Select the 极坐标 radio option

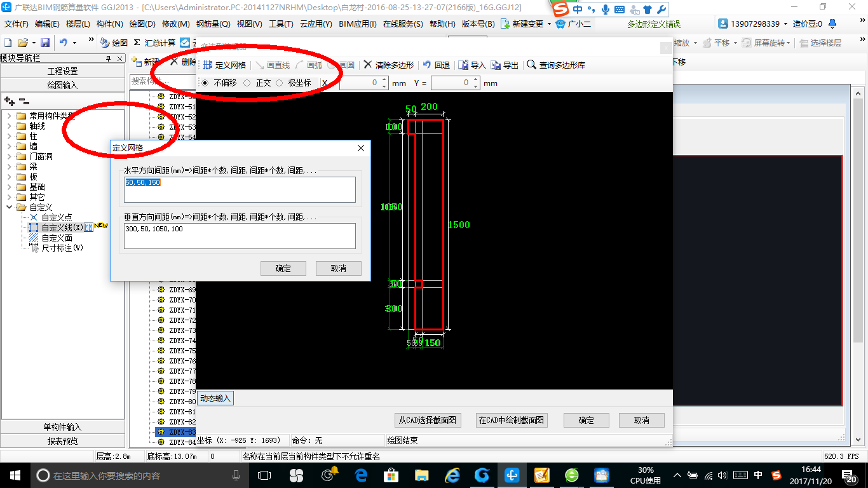point(294,83)
